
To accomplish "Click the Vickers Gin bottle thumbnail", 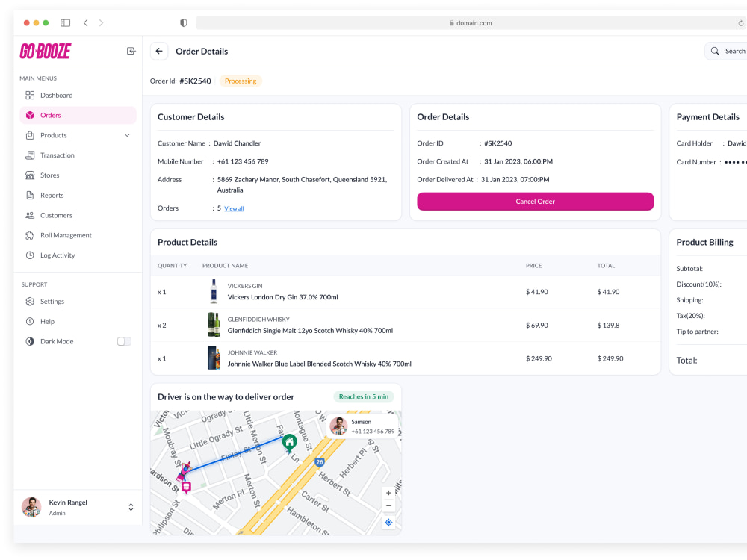I will (x=214, y=291).
